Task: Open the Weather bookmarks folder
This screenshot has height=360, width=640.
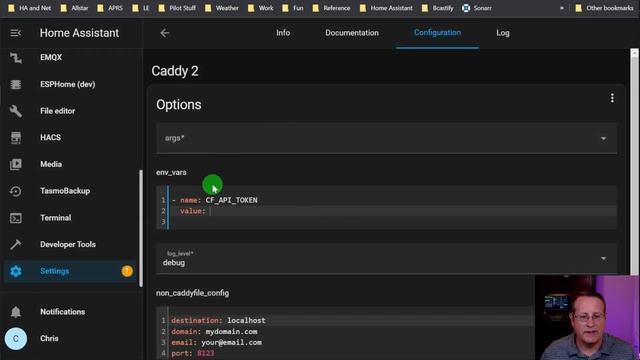Action: [222, 8]
